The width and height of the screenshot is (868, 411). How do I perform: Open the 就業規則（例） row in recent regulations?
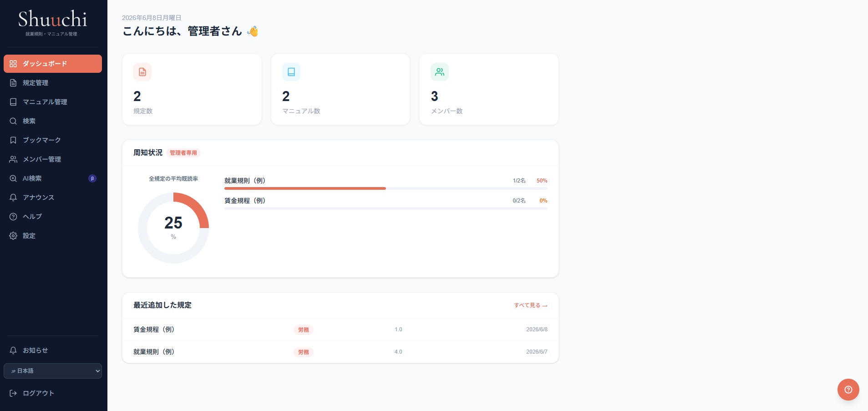[340, 352]
